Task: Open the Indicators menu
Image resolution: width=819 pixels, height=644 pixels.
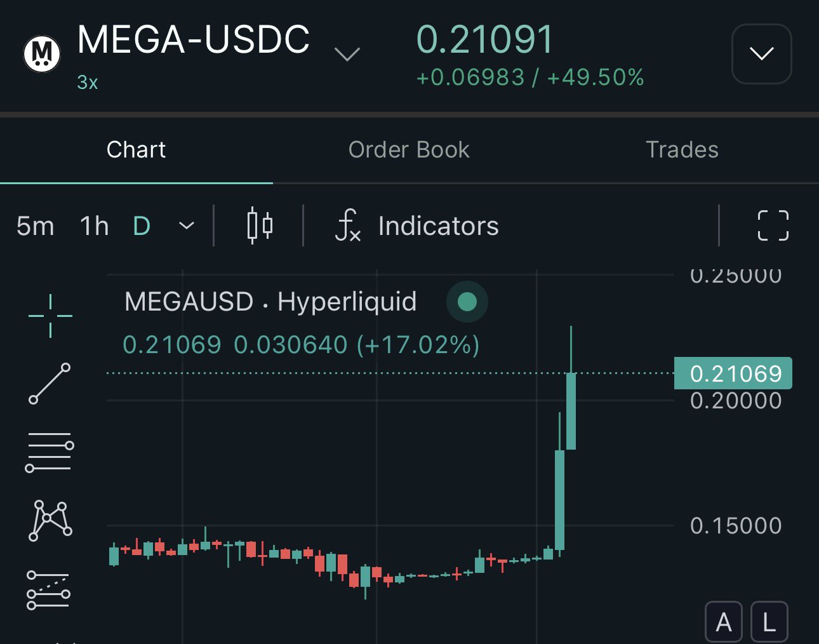Action: [417, 225]
